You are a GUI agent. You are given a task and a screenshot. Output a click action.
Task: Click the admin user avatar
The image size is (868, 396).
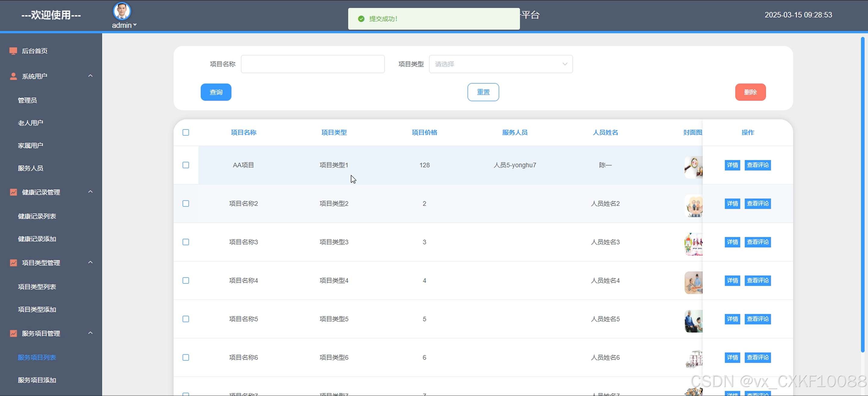pyautogui.click(x=122, y=11)
